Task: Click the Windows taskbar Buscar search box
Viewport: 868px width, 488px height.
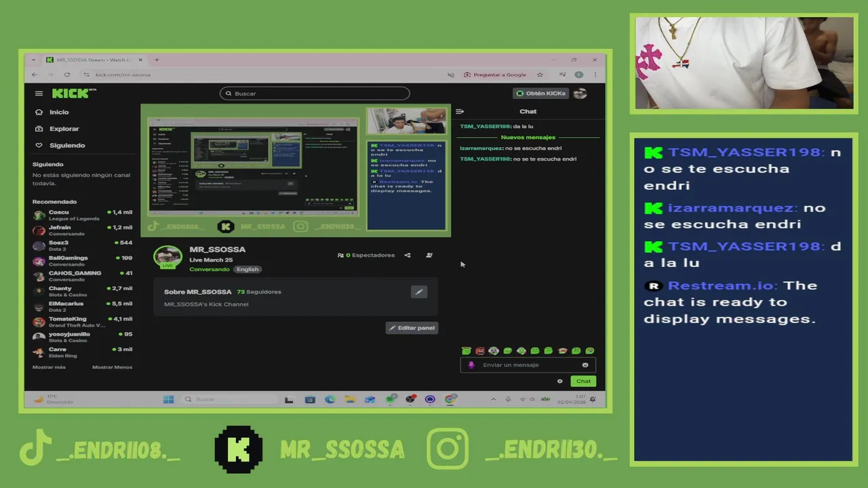Action: pyautogui.click(x=229, y=400)
